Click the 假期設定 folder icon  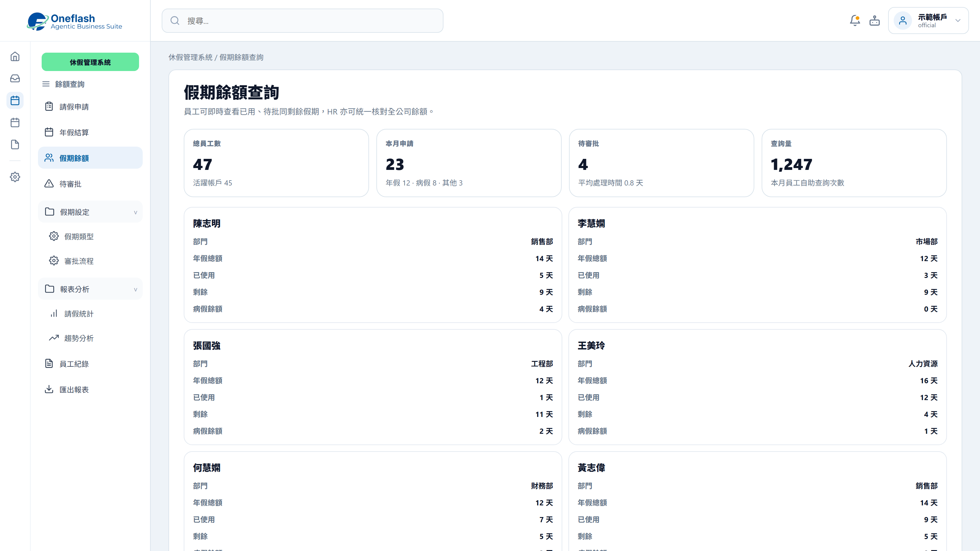[x=49, y=212]
